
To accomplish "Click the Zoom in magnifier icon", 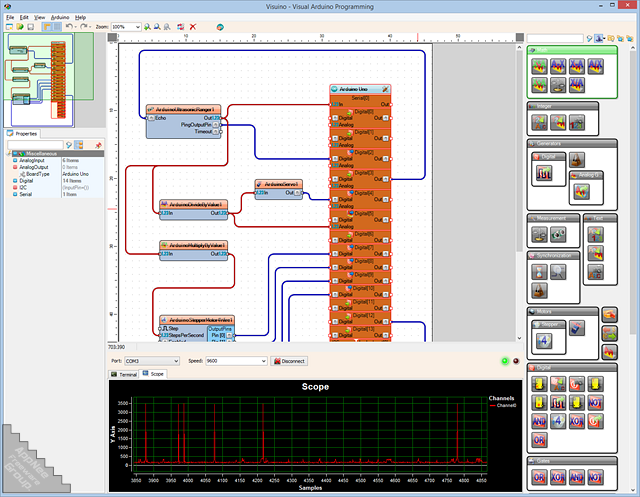I will pos(147,27).
